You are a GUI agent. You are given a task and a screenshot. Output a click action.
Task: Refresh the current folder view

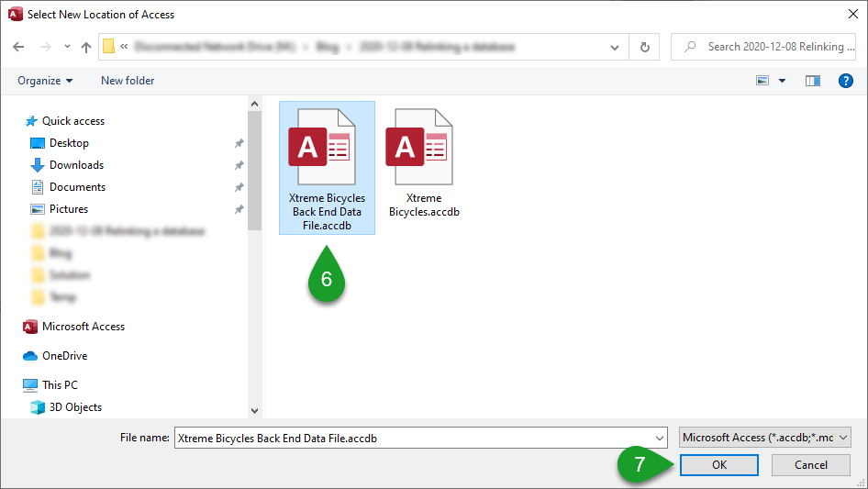tap(644, 47)
